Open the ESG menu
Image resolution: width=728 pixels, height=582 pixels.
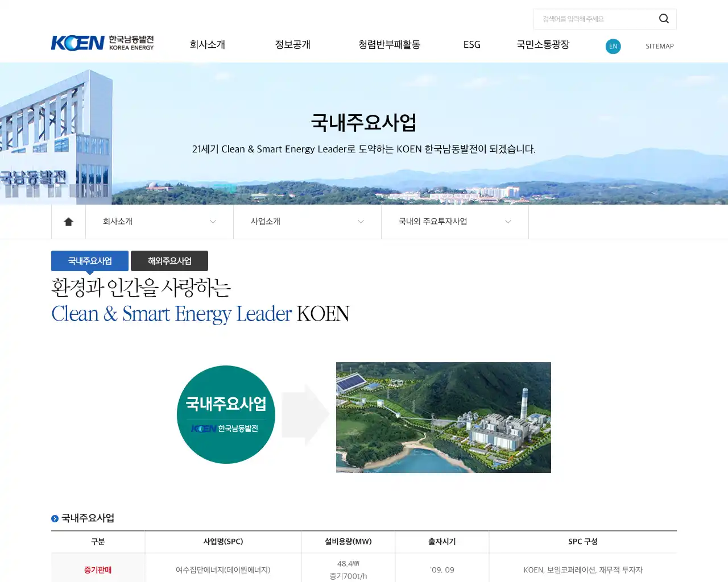[x=471, y=44]
